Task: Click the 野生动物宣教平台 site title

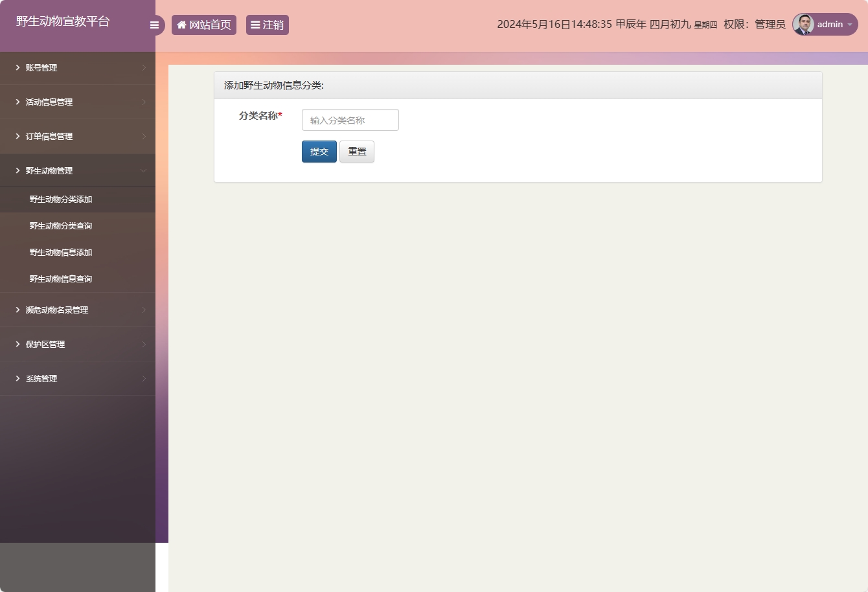Action: click(x=63, y=21)
